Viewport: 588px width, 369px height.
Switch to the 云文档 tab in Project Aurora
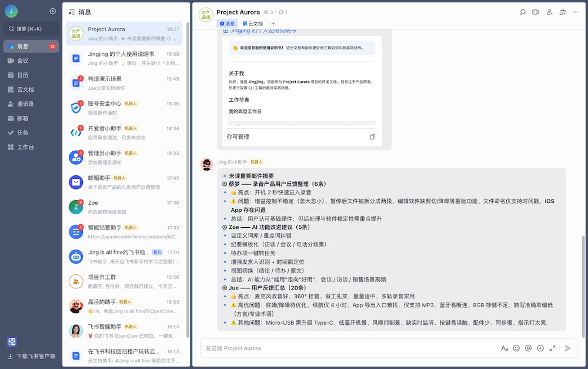point(254,24)
